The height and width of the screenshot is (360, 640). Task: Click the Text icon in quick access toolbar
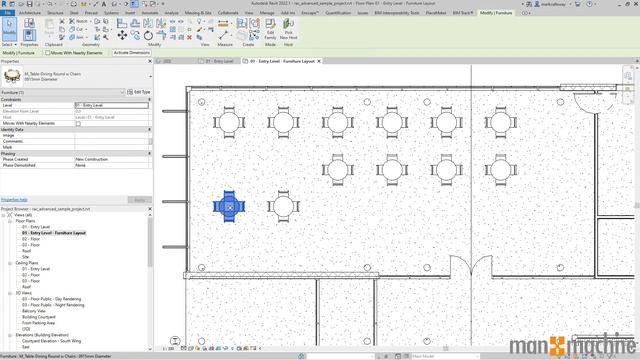pyautogui.click(x=104, y=4)
